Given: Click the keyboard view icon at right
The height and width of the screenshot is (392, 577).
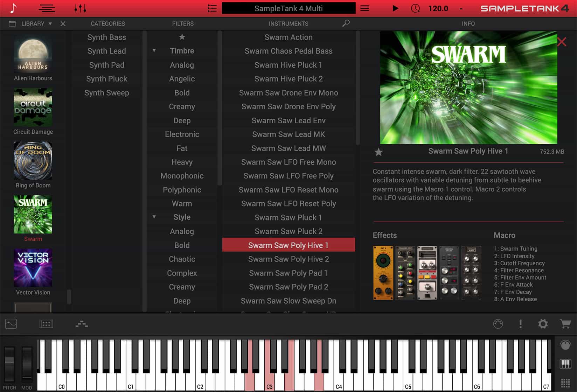Looking at the screenshot, I should pos(565,364).
